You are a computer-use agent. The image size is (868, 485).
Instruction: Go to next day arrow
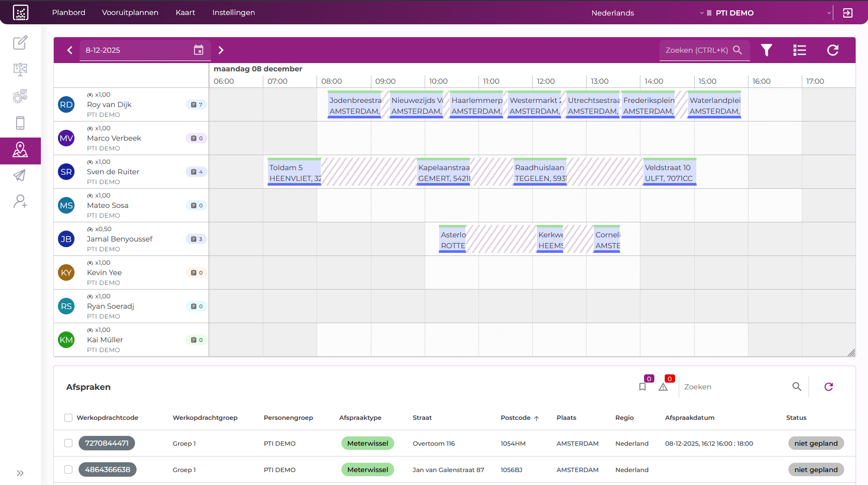(221, 50)
